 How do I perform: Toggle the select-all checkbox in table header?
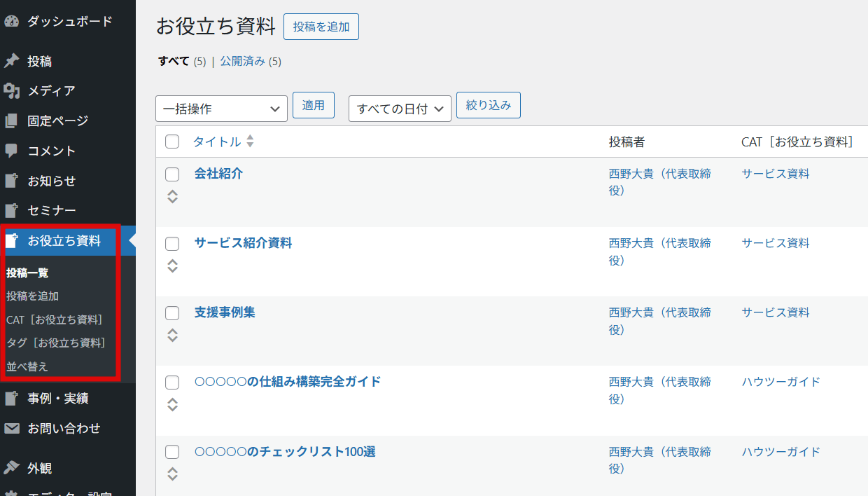(172, 142)
